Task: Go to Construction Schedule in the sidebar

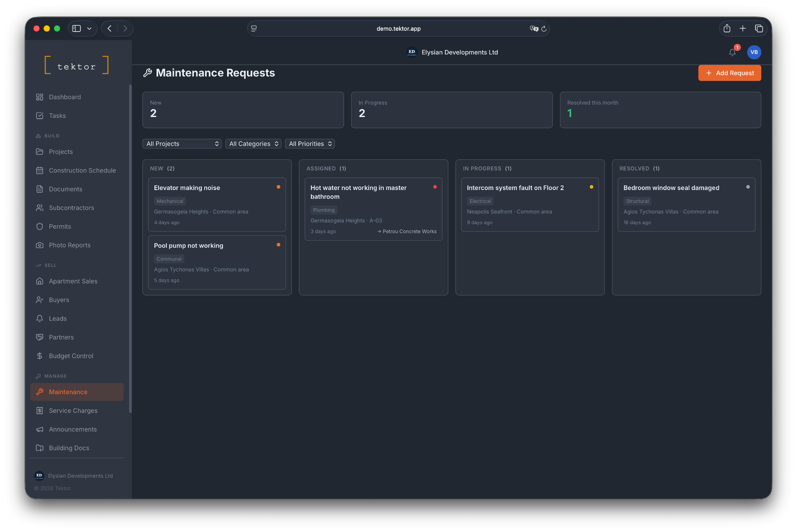Action: point(82,170)
